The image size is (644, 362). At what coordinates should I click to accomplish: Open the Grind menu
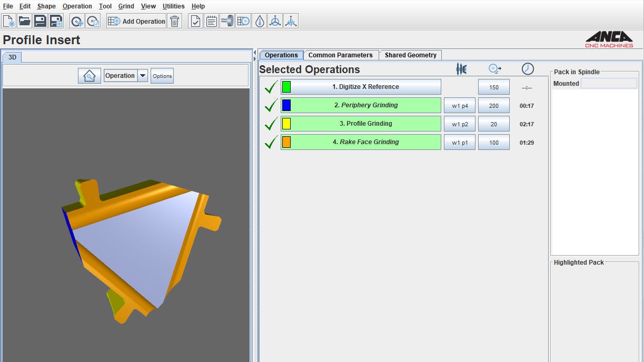click(x=126, y=6)
